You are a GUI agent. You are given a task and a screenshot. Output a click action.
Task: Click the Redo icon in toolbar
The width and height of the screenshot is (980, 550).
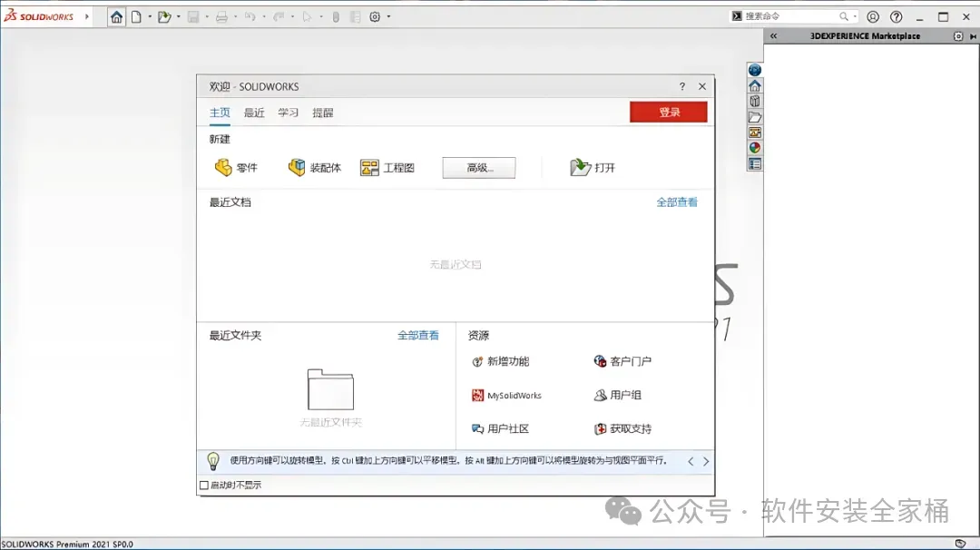point(279,17)
